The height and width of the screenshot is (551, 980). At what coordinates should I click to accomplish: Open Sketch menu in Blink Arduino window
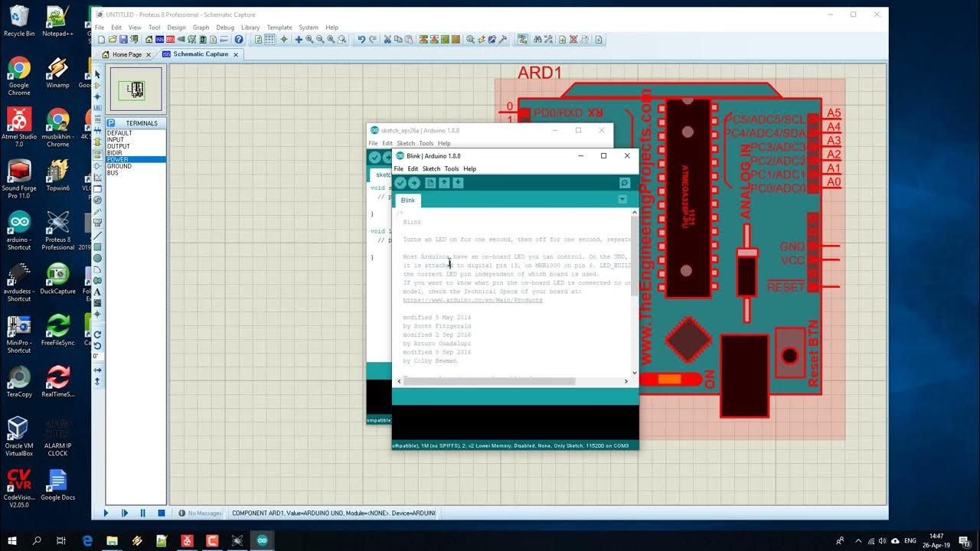[x=432, y=168]
